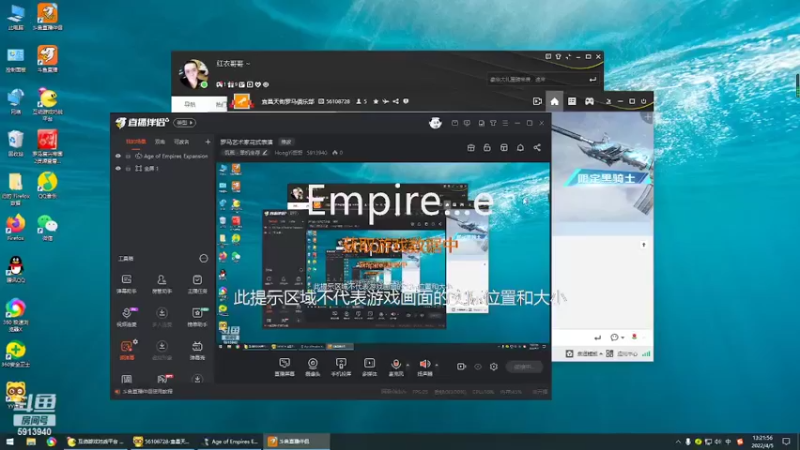Screen dimensions: 800x450
Task: Click the gift box icon above preview
Action: 471,147
